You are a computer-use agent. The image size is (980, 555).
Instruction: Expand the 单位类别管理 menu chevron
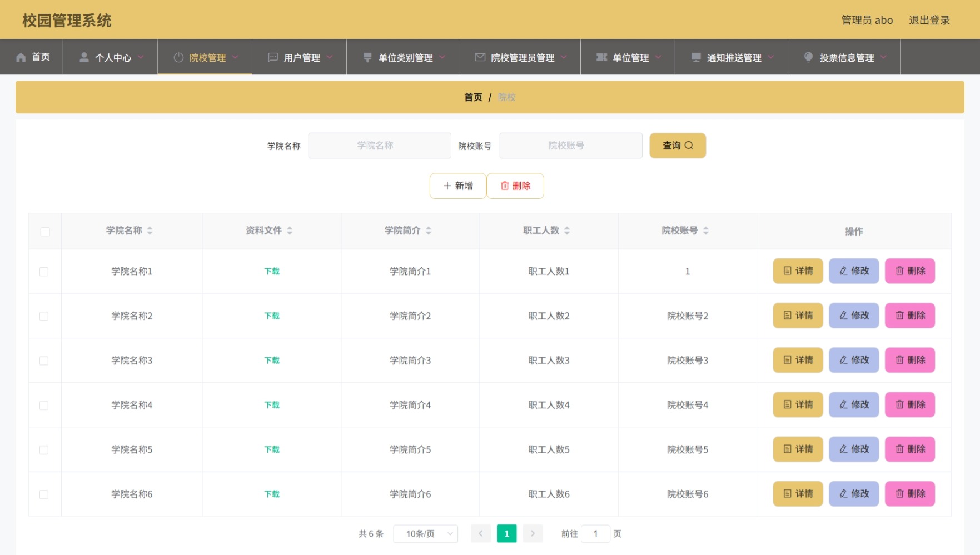click(442, 57)
